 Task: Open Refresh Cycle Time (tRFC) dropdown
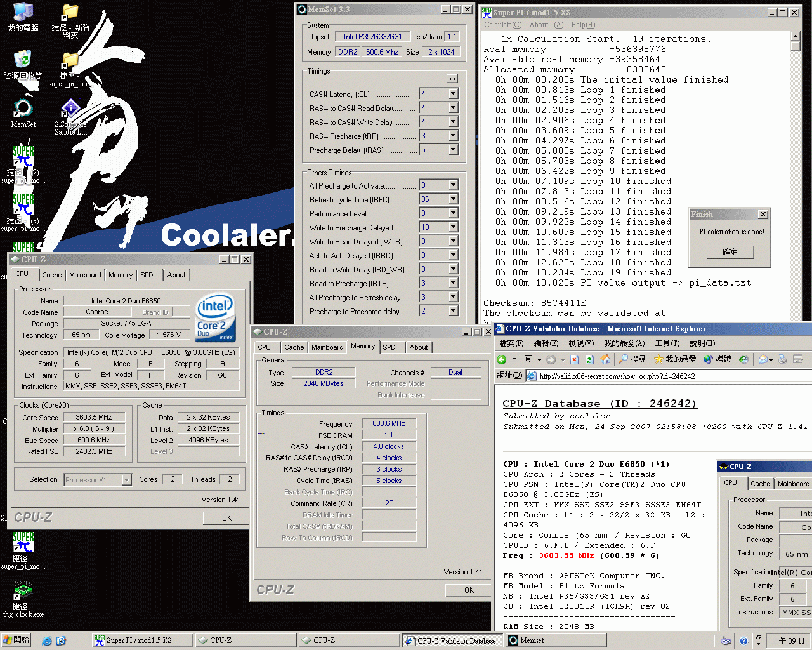click(453, 199)
